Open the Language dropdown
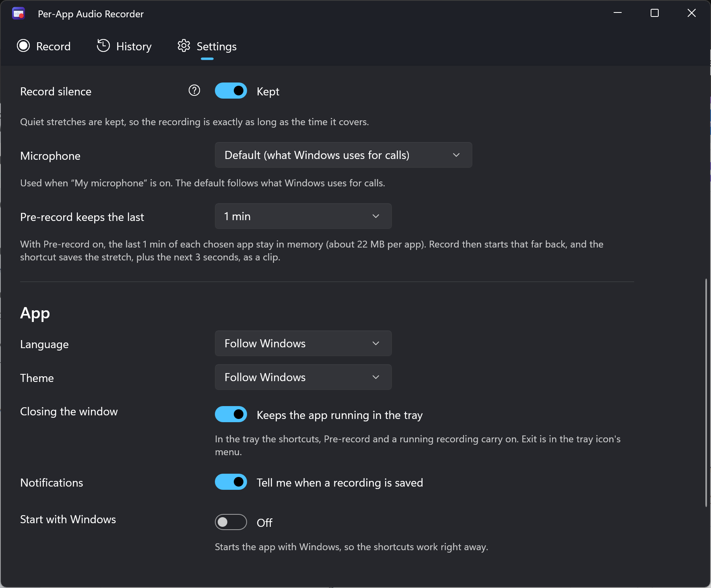Screen dimensions: 711x588 point(303,344)
